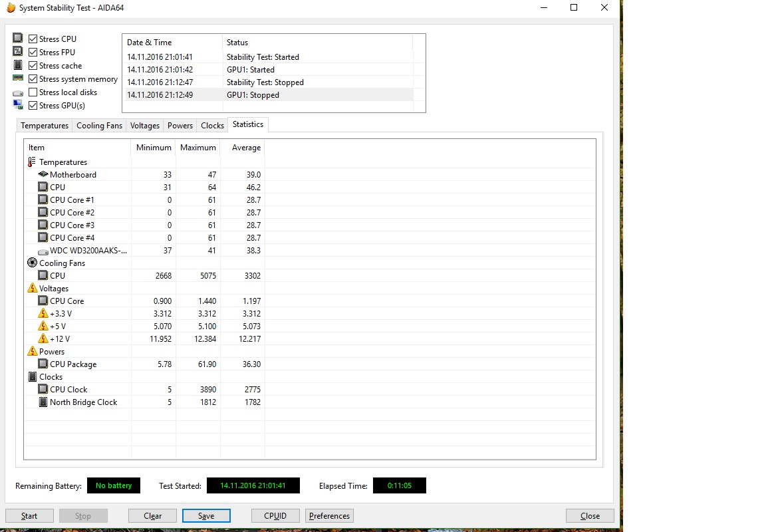This screenshot has width=766, height=532.
Task: Click the CPU Core #3 chip icon
Action: point(43,225)
